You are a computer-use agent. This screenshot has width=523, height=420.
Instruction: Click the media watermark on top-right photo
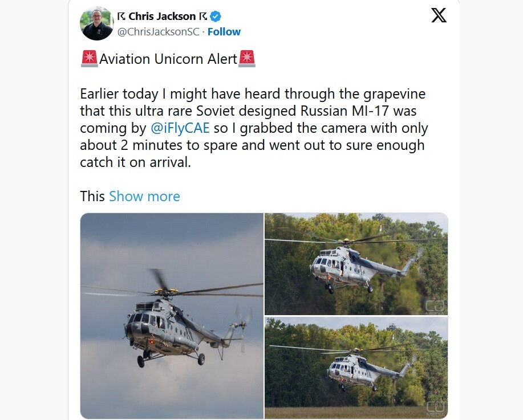pos(435,307)
